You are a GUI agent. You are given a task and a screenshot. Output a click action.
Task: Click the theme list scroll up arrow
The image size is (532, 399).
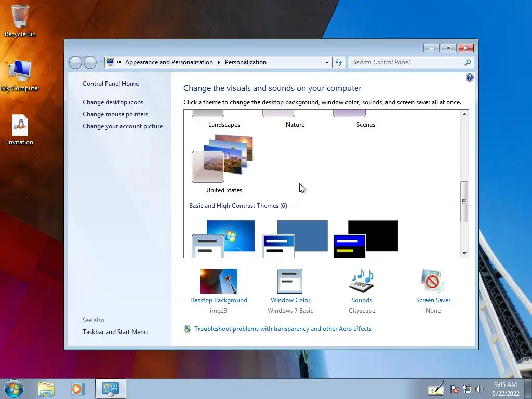pyautogui.click(x=464, y=114)
